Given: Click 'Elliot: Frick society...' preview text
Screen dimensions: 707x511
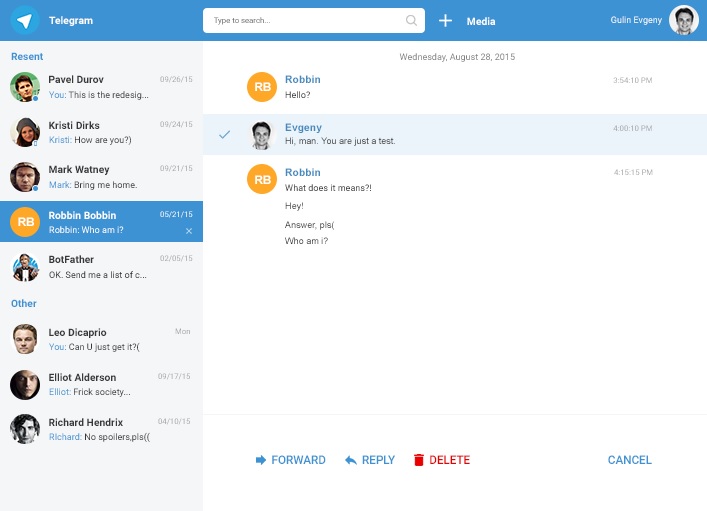Looking at the screenshot, I should click(x=89, y=391).
